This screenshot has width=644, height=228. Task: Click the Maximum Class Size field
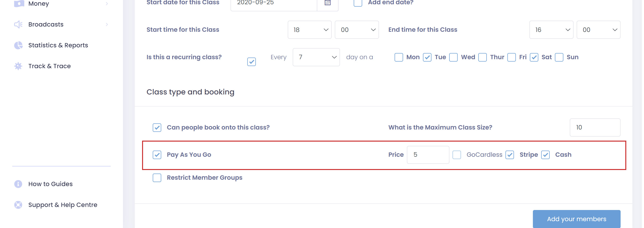[595, 127]
